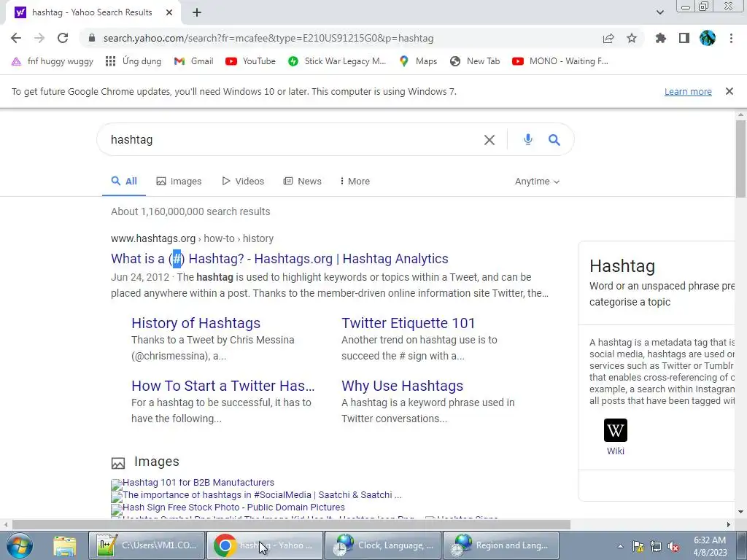Image resolution: width=747 pixels, height=560 pixels.
Task: Go back to the previous page
Action: pos(16,38)
